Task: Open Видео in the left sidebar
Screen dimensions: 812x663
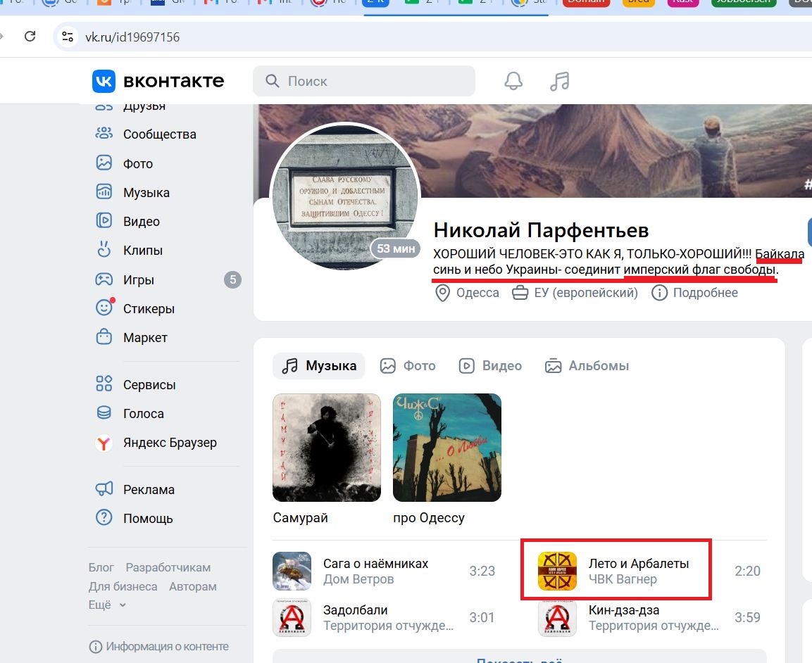Action: [128, 221]
